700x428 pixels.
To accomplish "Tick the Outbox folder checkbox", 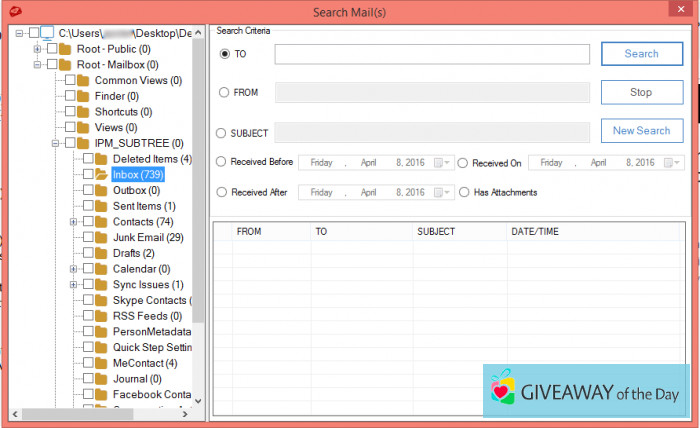I will pos(88,190).
